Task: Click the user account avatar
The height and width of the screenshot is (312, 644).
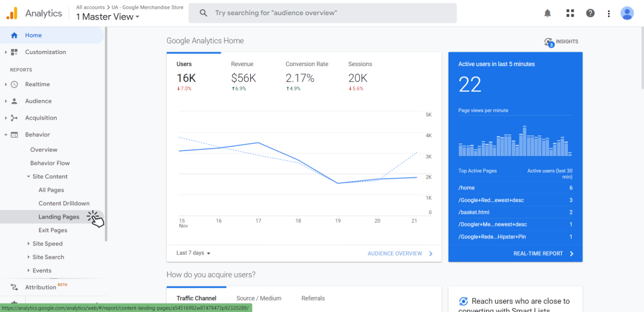Action: tap(627, 13)
